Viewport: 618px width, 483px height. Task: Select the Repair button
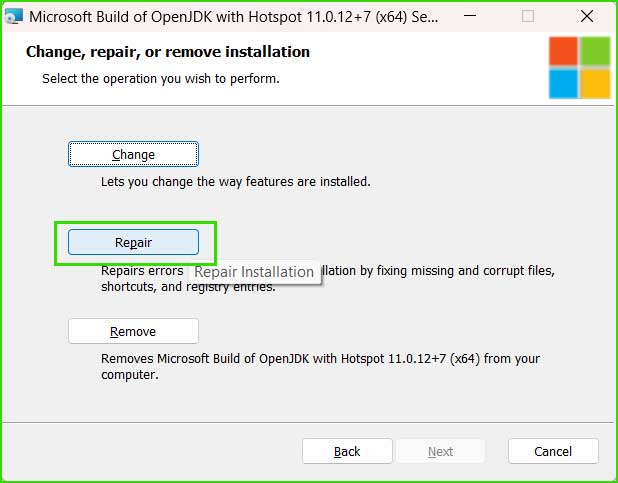coord(133,242)
